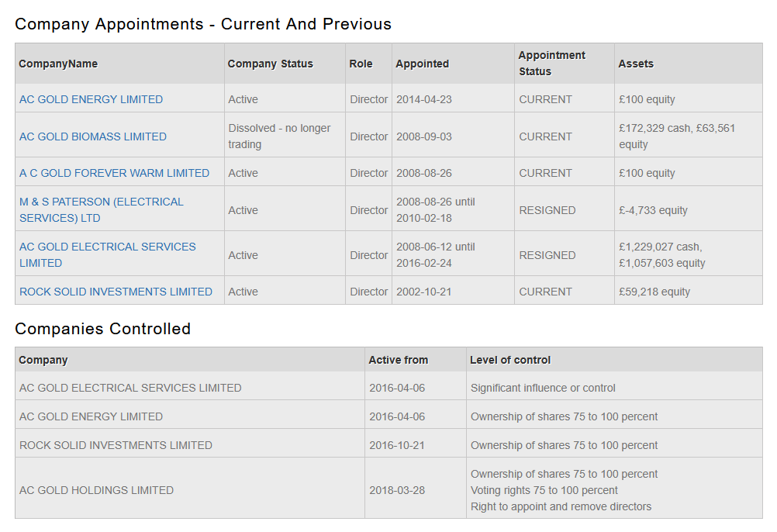Click the 2018-03-28 active from date

[397, 490]
